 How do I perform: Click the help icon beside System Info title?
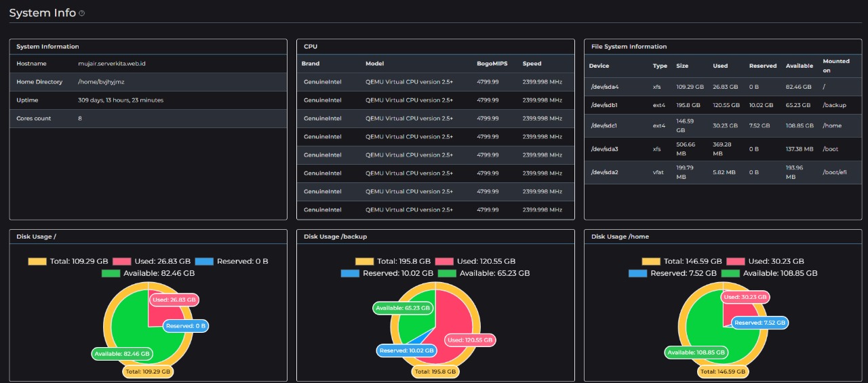82,14
